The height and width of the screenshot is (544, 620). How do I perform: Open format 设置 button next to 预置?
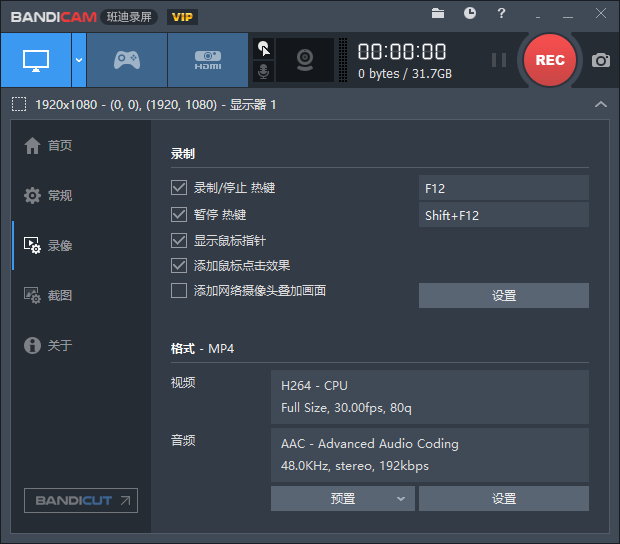(504, 499)
